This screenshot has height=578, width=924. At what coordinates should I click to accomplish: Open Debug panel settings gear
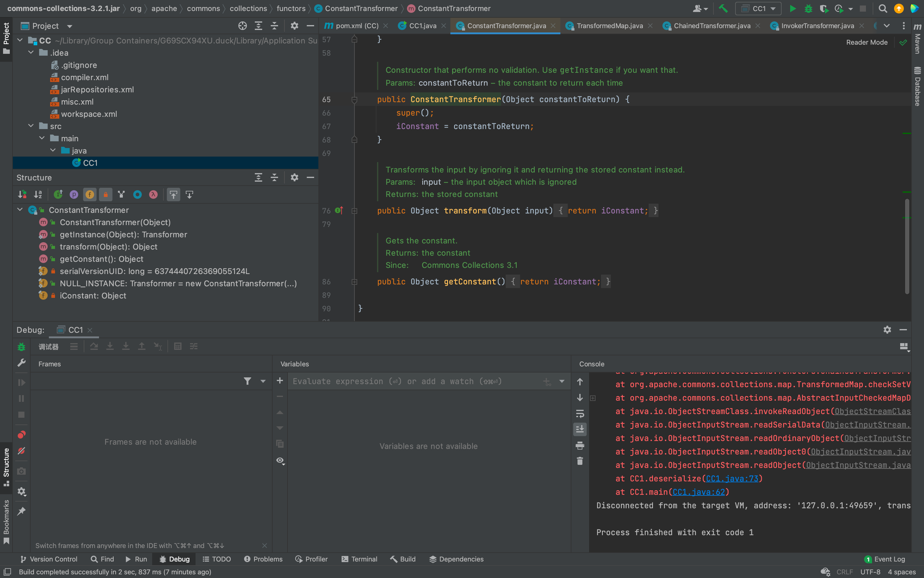[887, 330]
